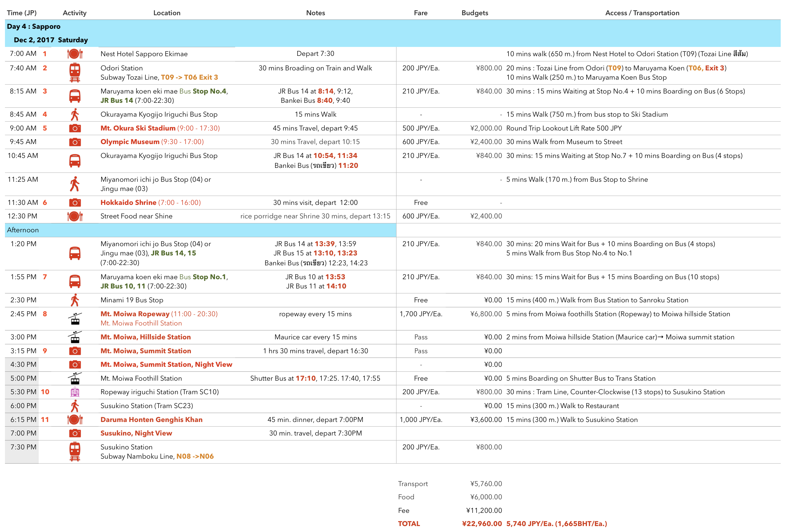
Task: Click the Susukino, Night View cell
Action: tap(136, 433)
